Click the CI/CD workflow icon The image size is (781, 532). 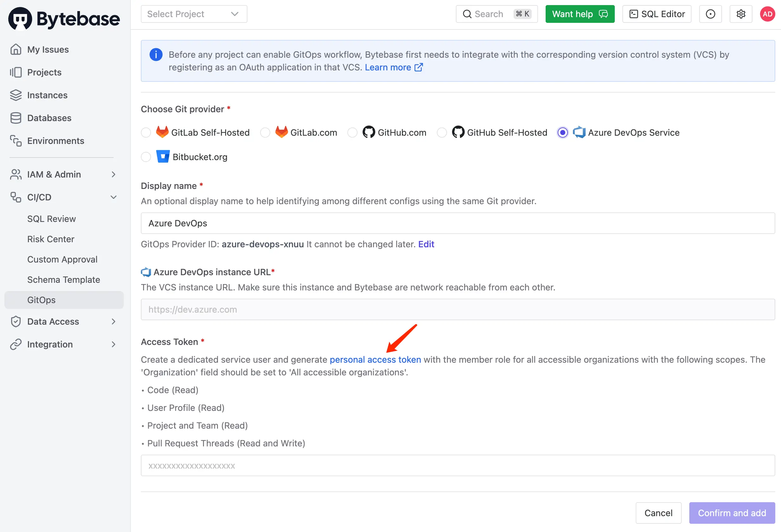(x=16, y=197)
